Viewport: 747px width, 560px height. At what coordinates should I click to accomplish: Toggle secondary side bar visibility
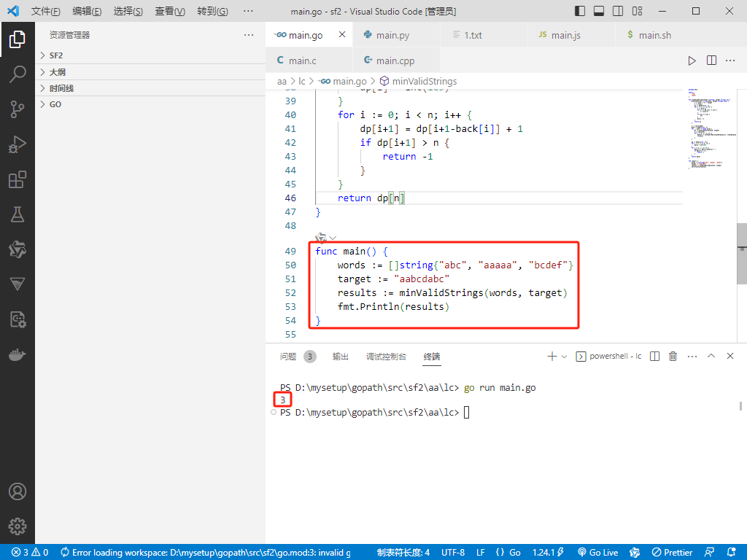618,11
